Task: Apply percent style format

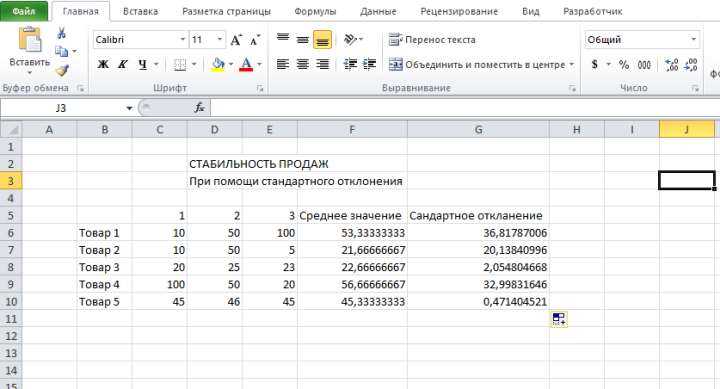Action: point(624,65)
